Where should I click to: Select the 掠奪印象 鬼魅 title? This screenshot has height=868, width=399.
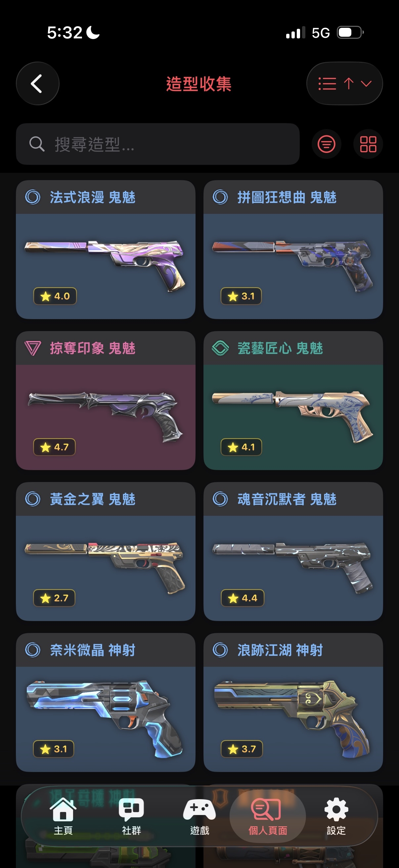click(x=93, y=348)
